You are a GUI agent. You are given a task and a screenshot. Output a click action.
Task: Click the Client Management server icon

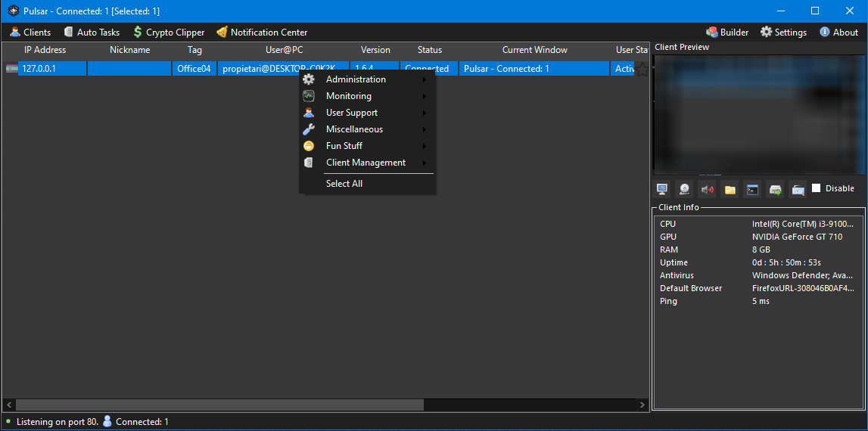(x=308, y=163)
